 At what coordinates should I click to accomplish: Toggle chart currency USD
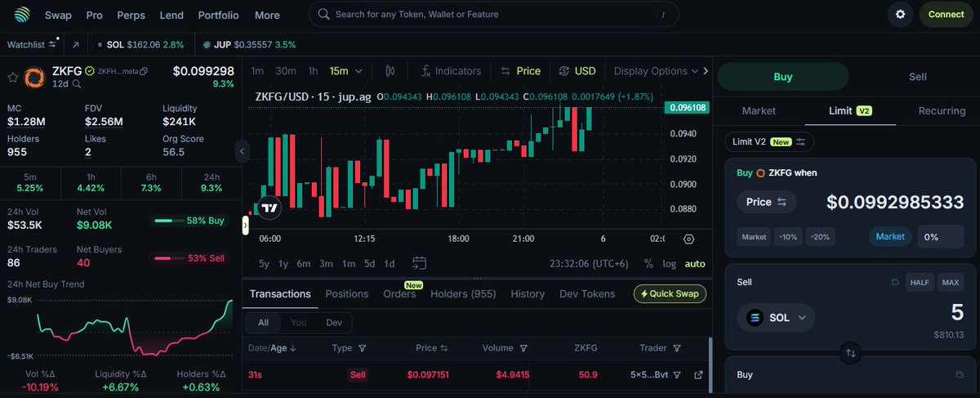coord(577,71)
